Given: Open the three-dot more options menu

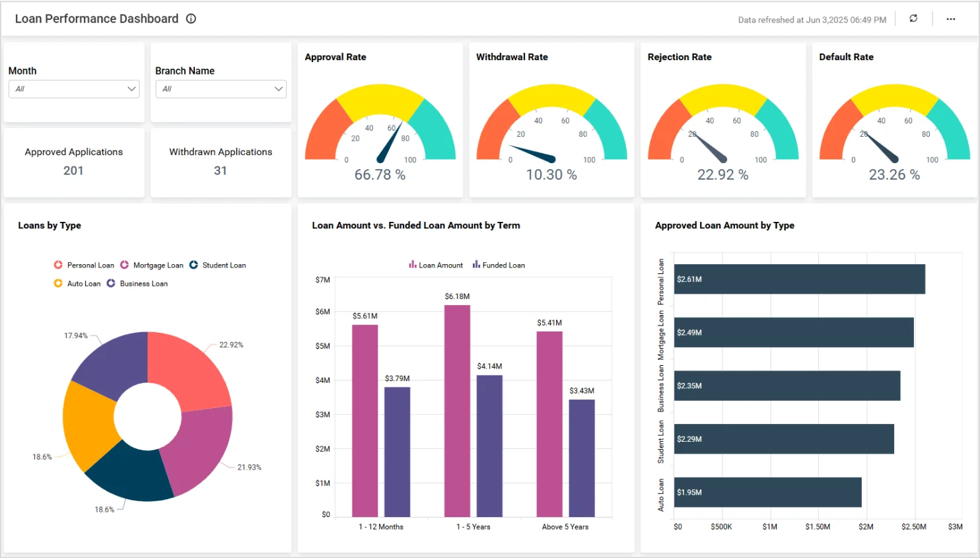Looking at the screenshot, I should (x=950, y=19).
